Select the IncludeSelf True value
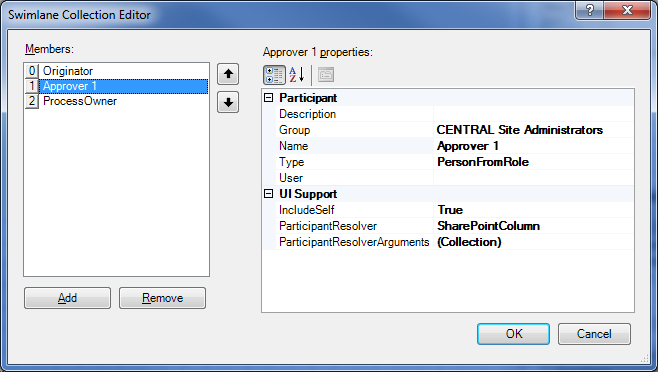 click(x=533, y=210)
